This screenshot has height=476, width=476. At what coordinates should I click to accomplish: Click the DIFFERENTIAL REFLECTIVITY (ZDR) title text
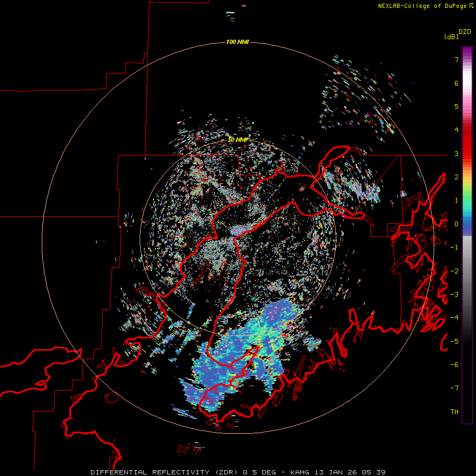(x=164, y=472)
